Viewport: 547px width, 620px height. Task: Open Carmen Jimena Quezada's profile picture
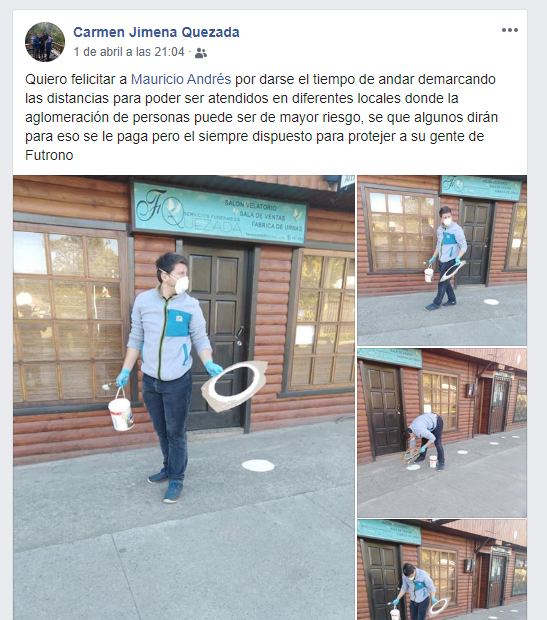[45, 42]
